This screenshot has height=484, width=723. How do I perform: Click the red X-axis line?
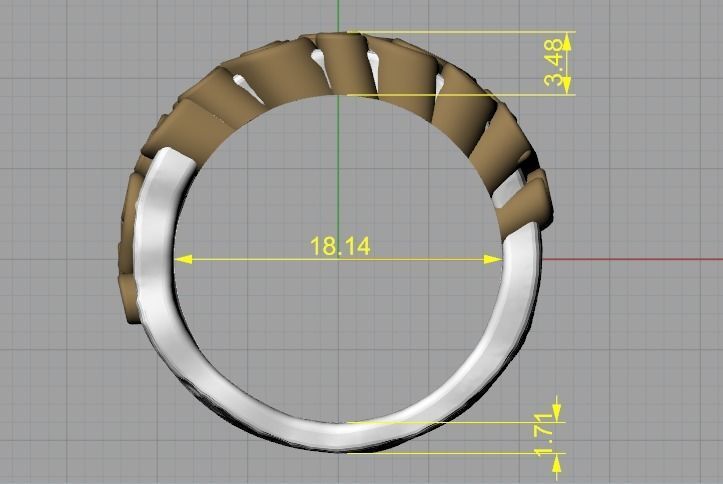pyautogui.click(x=632, y=259)
